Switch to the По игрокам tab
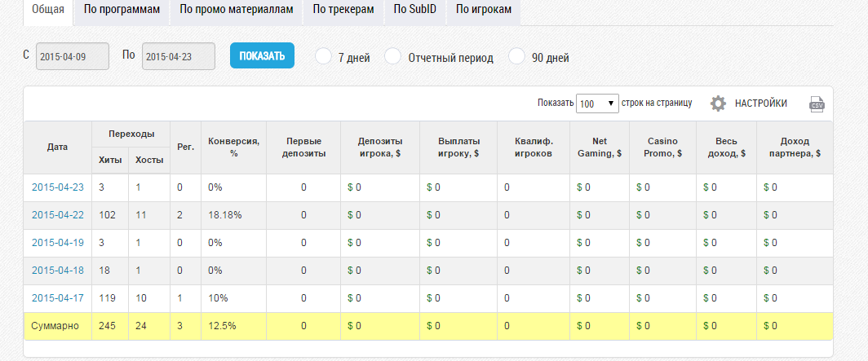This screenshot has width=868, height=361. pyautogui.click(x=483, y=10)
